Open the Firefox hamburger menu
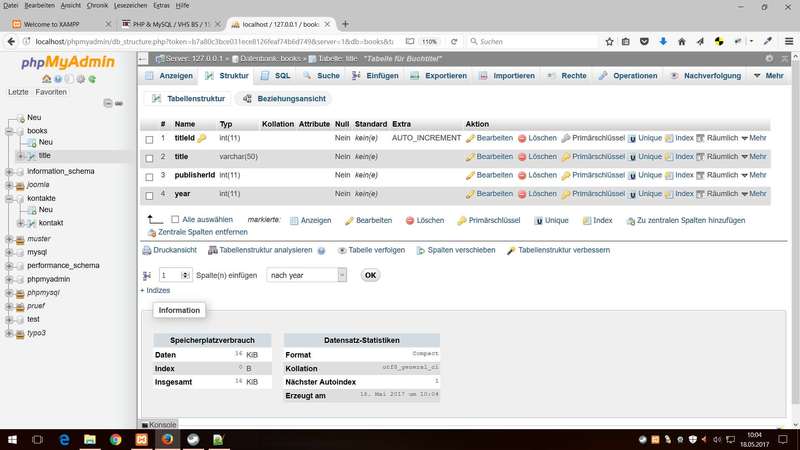The image size is (800, 450). (789, 41)
